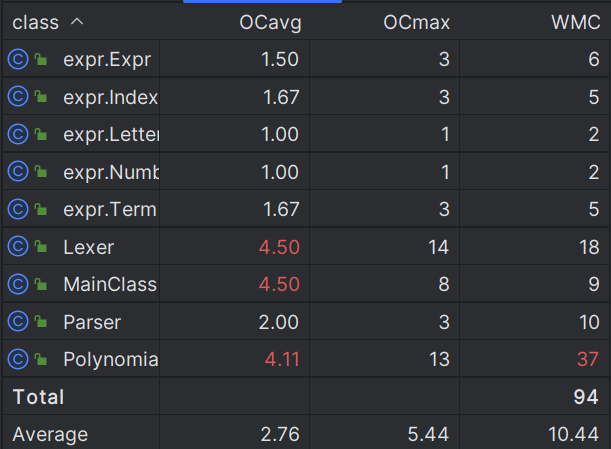Select the class column header
Image resolution: width=611 pixels, height=449 pixels.
(x=35, y=23)
